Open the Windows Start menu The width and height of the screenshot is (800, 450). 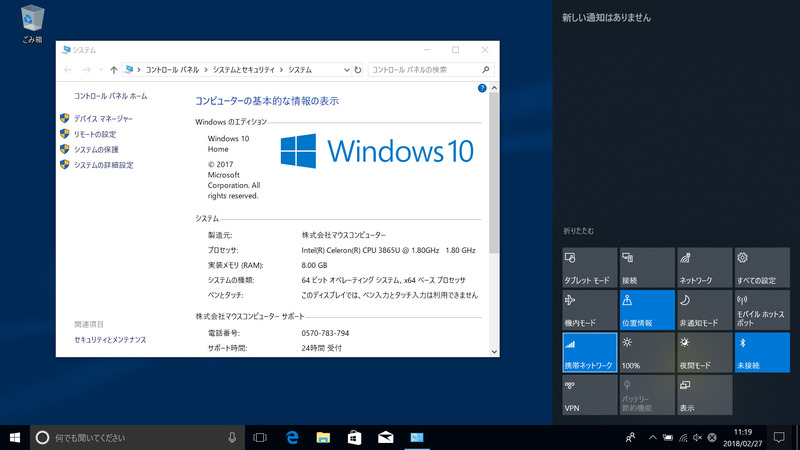click(15, 437)
